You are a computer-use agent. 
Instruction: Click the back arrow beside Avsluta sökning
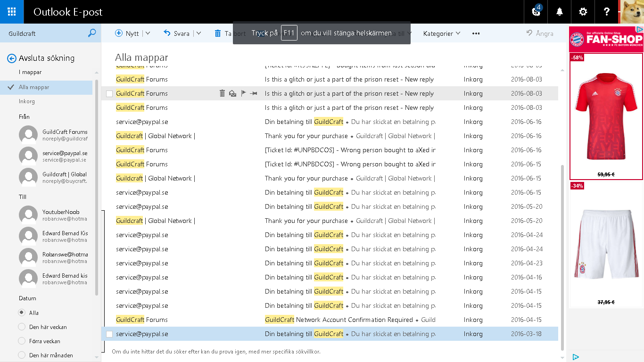coord(12,58)
